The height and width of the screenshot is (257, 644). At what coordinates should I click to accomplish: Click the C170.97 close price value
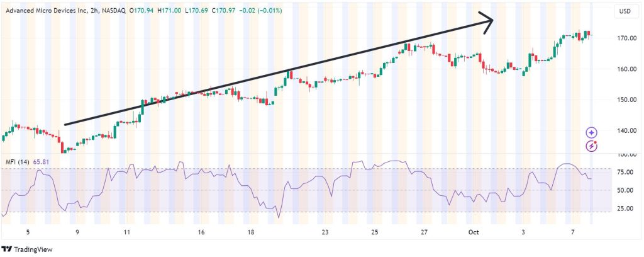point(224,11)
